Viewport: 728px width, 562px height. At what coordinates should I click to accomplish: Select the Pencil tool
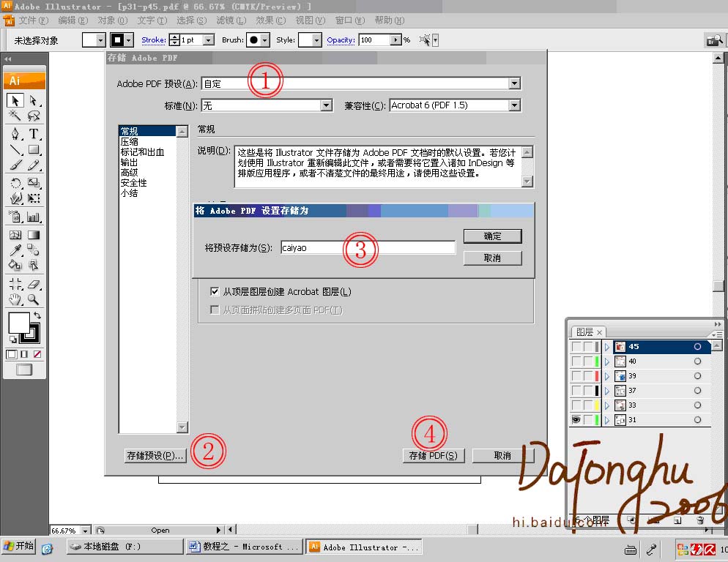[x=34, y=165]
